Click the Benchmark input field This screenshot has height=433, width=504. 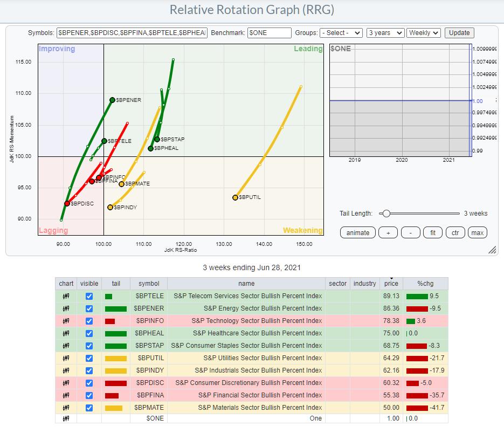269,33
